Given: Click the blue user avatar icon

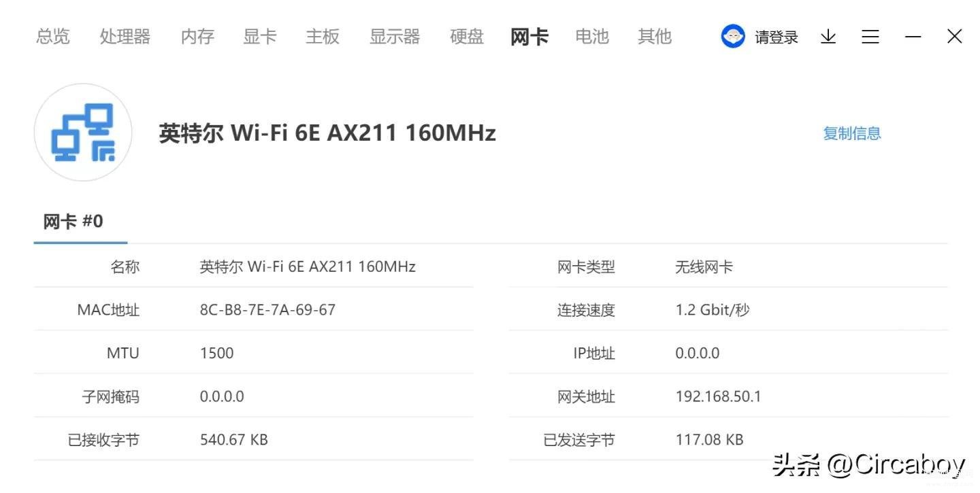Looking at the screenshot, I should coord(733,36).
